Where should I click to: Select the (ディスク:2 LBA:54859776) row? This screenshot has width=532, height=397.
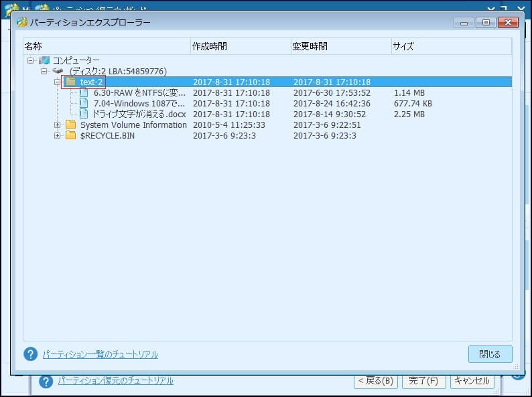pos(118,72)
